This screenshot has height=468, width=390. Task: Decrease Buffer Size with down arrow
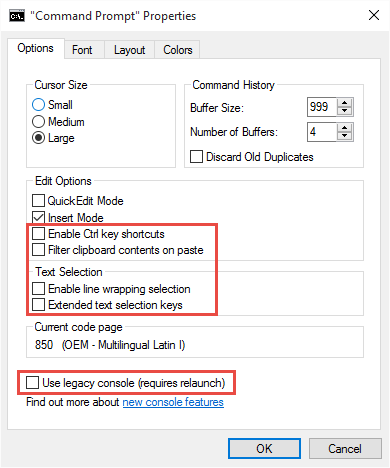345,111
